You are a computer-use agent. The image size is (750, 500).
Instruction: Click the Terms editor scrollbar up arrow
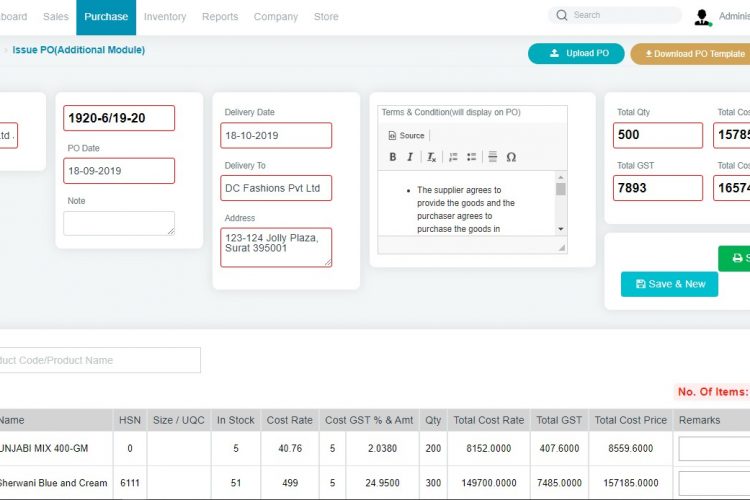point(561,177)
